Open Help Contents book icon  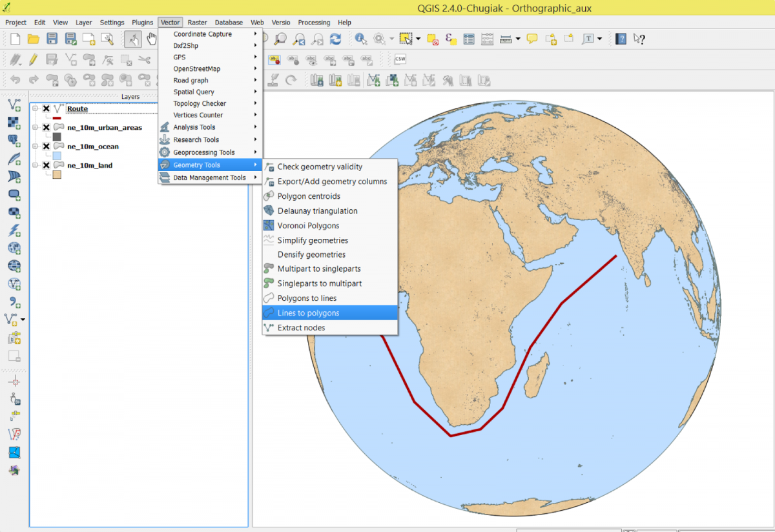(x=621, y=39)
